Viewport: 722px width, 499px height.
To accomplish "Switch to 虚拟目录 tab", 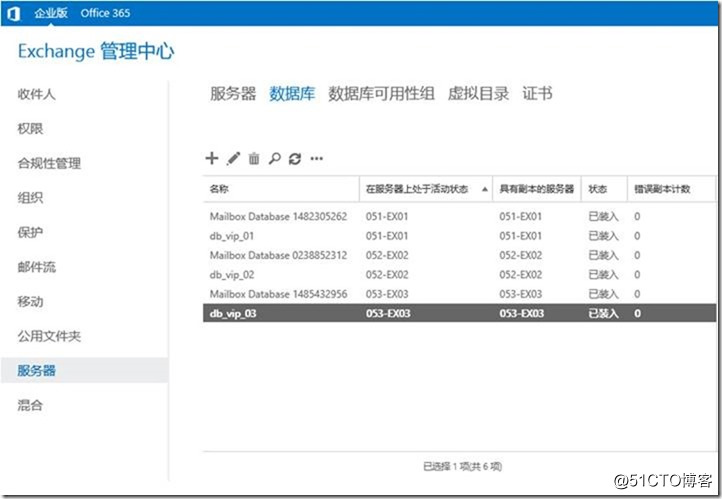I will click(478, 93).
